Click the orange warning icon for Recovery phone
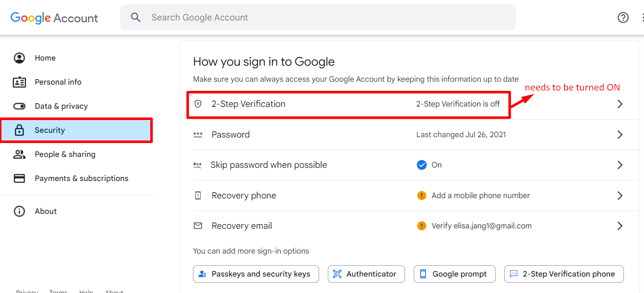 pyautogui.click(x=422, y=196)
